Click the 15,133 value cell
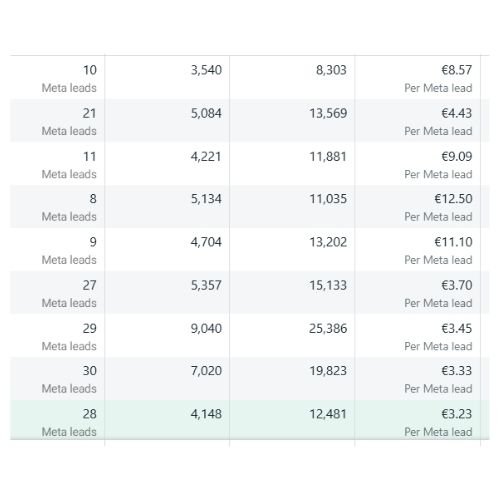 pos(292,293)
